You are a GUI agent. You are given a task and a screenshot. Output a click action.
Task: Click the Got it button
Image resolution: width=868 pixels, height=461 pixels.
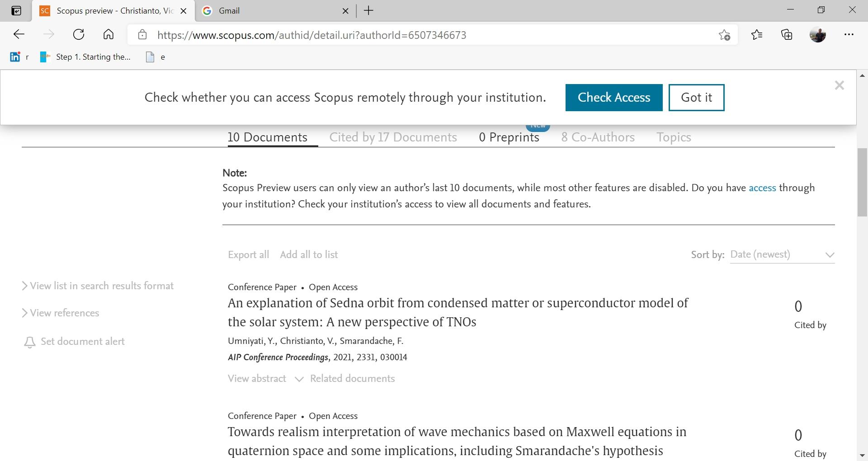696,98
